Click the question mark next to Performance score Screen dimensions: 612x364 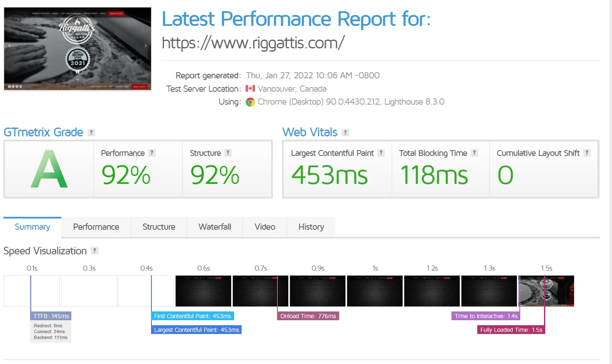152,153
